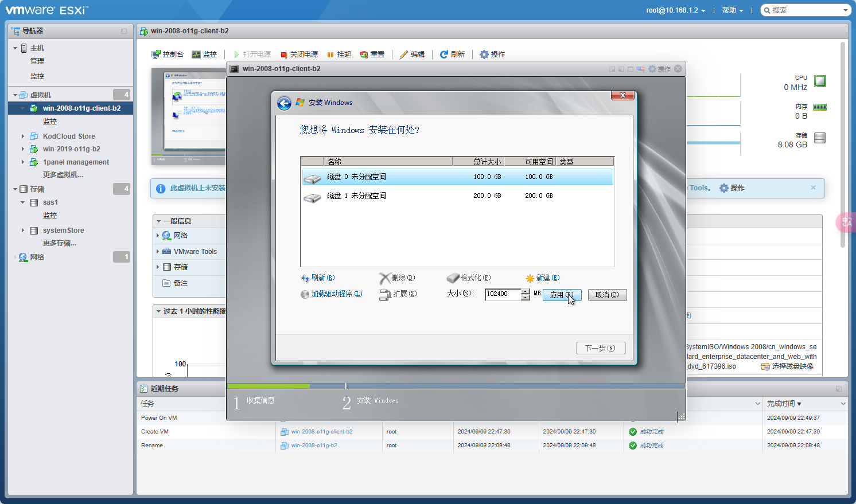
Task: Sort by the 完成时间 column header
Action: [781, 404]
